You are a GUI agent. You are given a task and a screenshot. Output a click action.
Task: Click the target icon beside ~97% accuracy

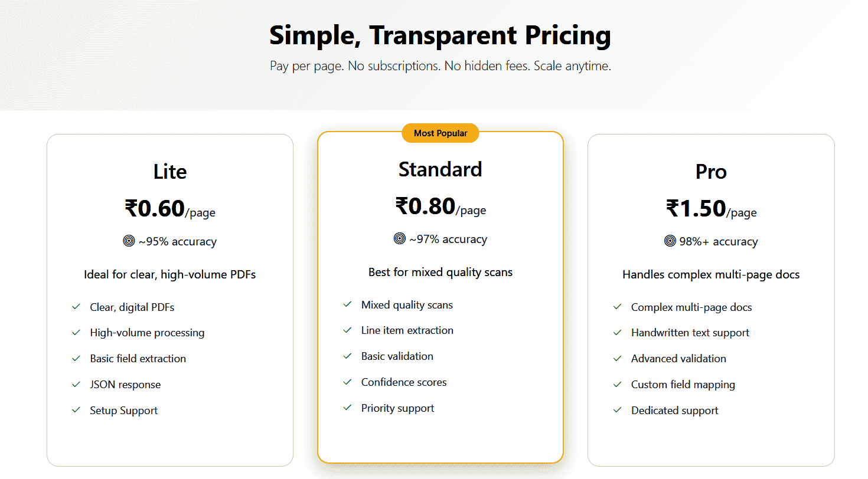pos(400,238)
